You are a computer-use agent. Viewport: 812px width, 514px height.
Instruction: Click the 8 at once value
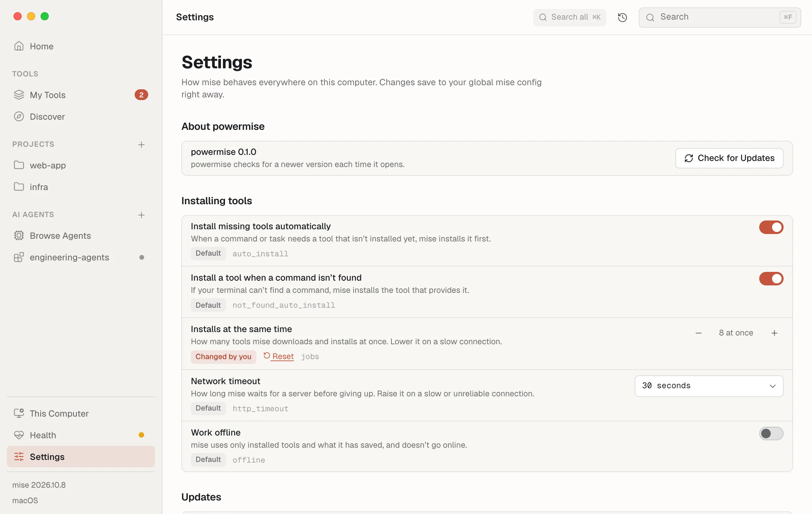click(736, 333)
